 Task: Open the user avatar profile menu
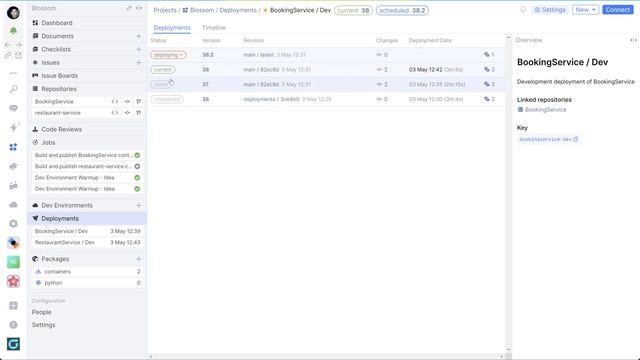[13, 13]
